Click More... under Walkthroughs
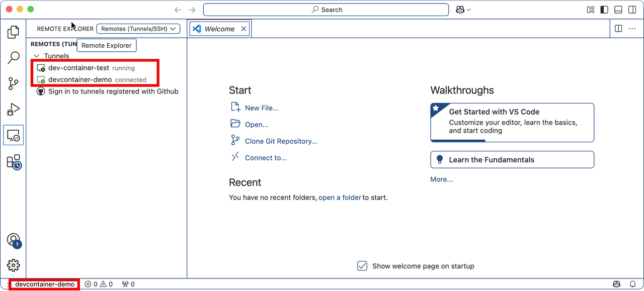The height and width of the screenshot is (291, 644). click(x=441, y=179)
